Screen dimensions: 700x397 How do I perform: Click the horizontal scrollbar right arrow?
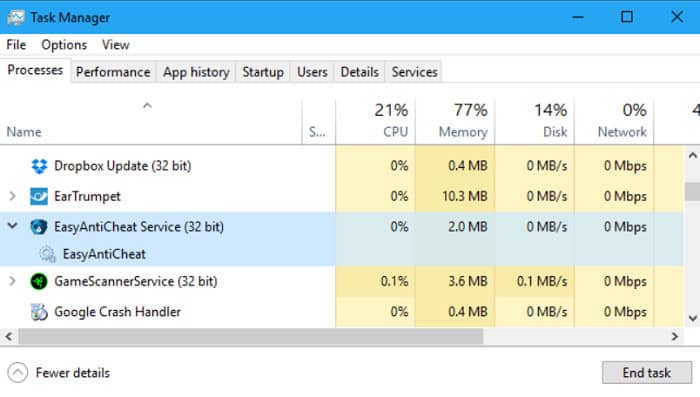click(675, 337)
